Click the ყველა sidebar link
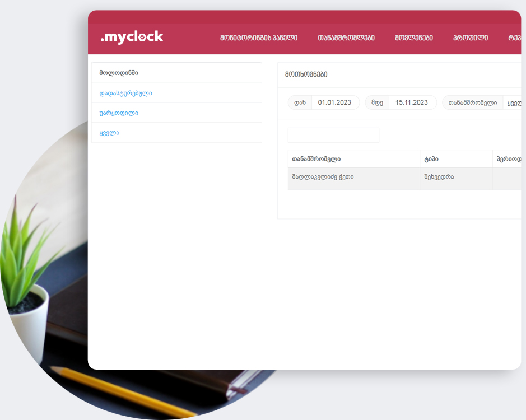The width and height of the screenshot is (526, 420). (109, 133)
